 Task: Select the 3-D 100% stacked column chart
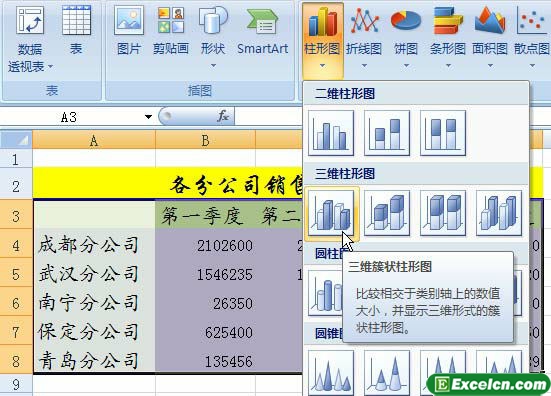(x=443, y=213)
